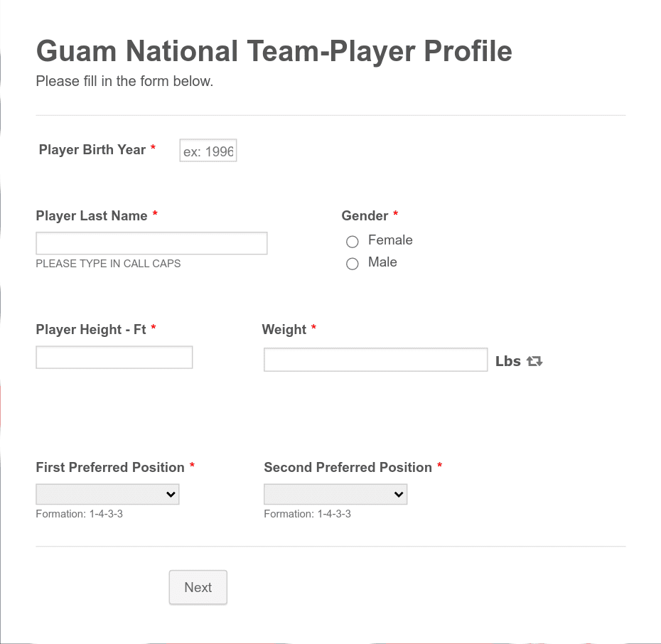Click the Weight field label
661x644 pixels.
pos(284,330)
